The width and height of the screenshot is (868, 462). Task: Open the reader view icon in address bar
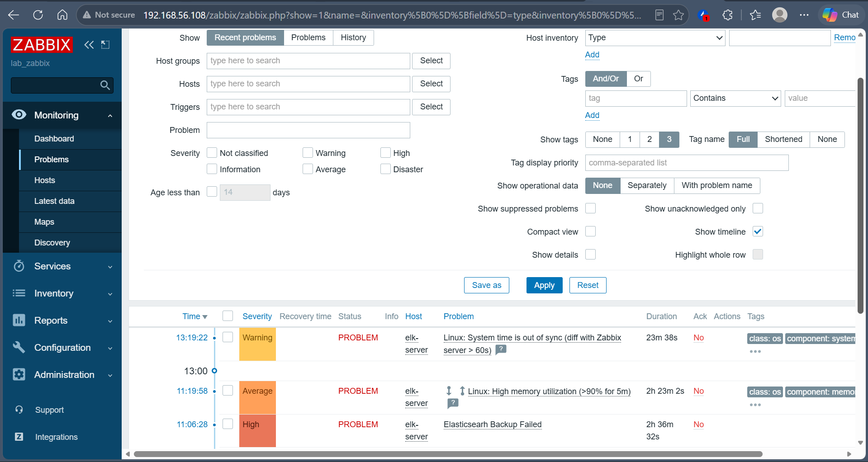pyautogui.click(x=659, y=15)
